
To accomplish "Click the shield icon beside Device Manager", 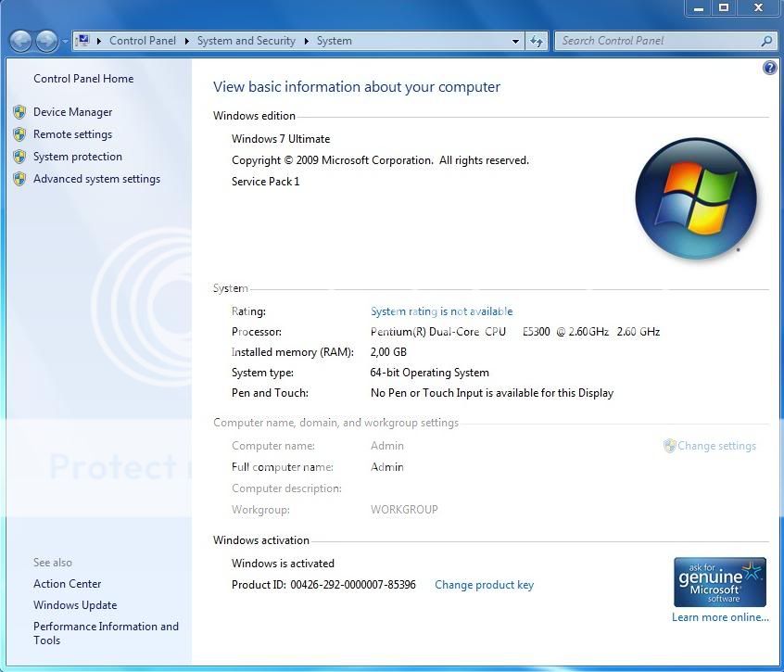I will click(x=19, y=112).
